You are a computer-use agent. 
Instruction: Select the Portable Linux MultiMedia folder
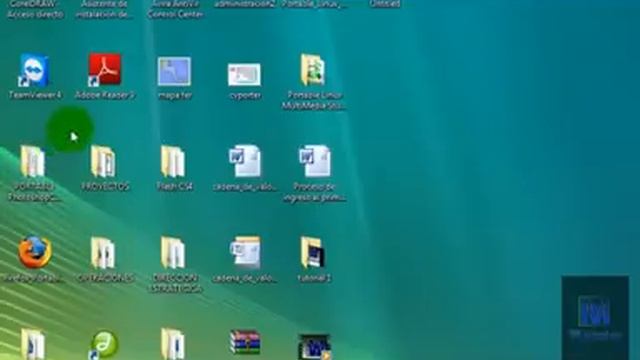pos(313,70)
